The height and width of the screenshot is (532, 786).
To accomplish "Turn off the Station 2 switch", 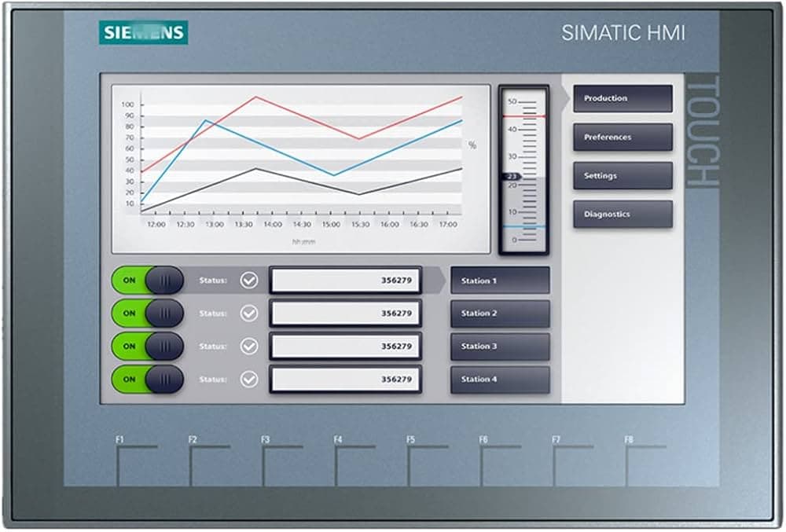I will click(x=148, y=314).
